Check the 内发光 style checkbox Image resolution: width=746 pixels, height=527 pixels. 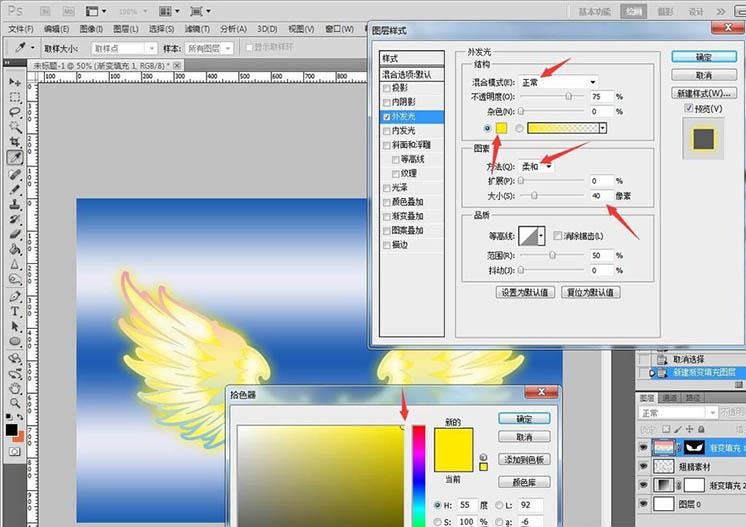pyautogui.click(x=387, y=131)
